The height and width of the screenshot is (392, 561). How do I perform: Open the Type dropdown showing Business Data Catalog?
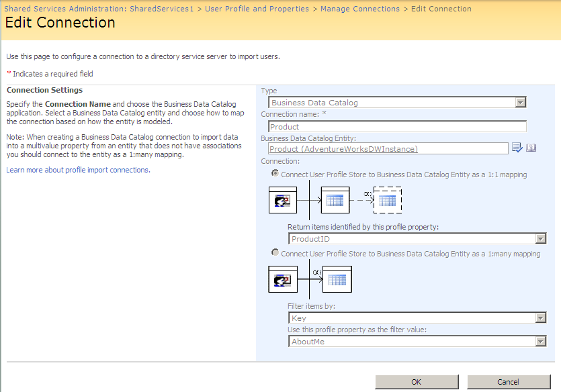(397, 103)
